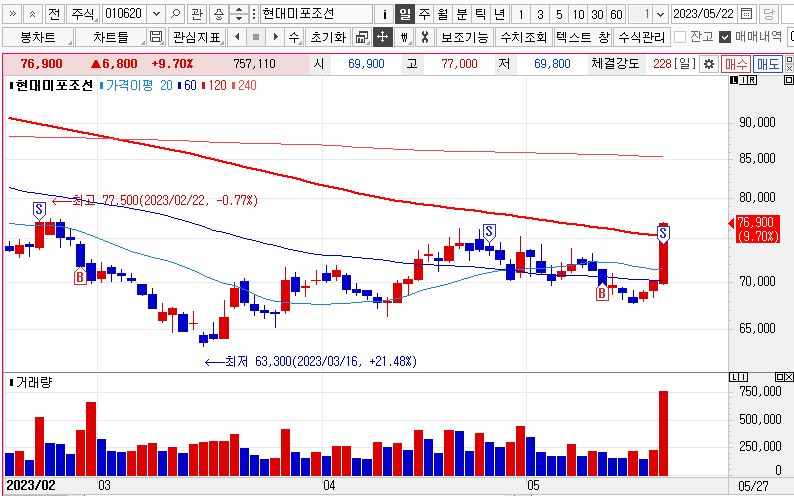Screen dimensions: 794x496
Task: Click the blue 매도 sell button
Action: click(x=768, y=64)
